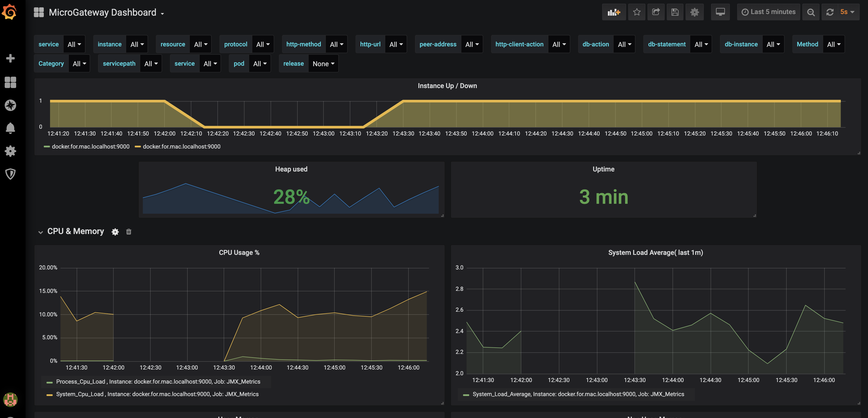Switch to TV view mode with monitor icon
868x418 pixels.
(x=720, y=13)
